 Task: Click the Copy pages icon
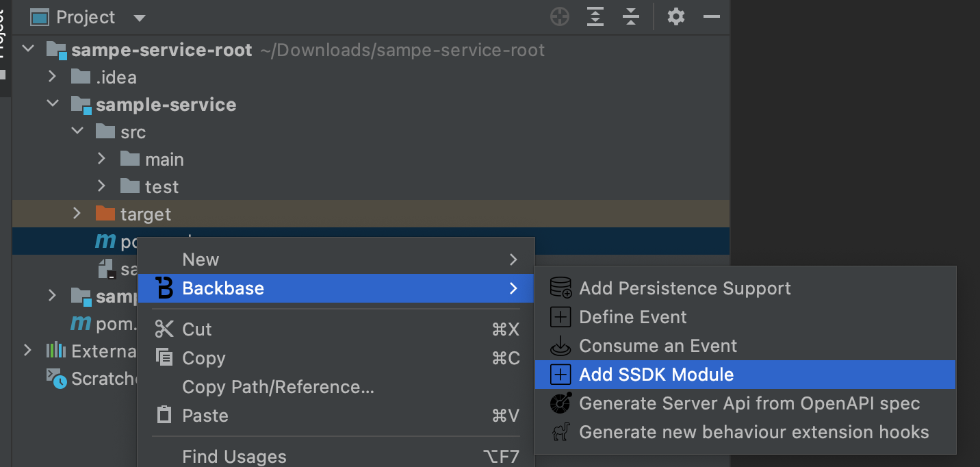click(164, 357)
